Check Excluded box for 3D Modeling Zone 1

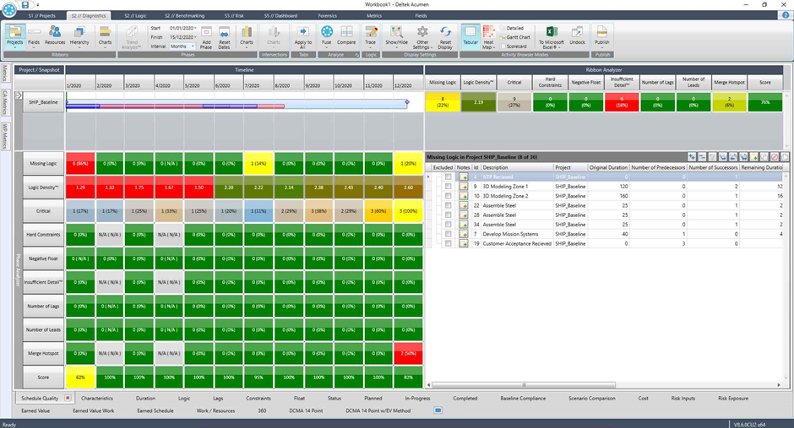448,186
